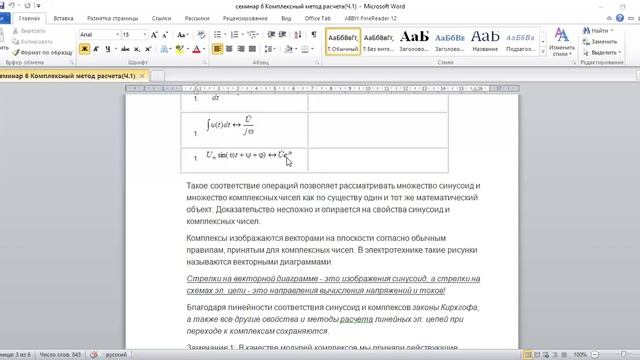Toggle subscript formatting
Viewport: 640px width, 360px height.
coord(137,49)
